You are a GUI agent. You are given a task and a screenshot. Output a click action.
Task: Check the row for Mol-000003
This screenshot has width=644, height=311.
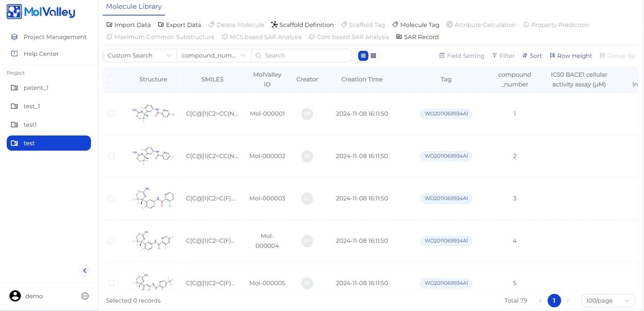pyautogui.click(x=111, y=198)
